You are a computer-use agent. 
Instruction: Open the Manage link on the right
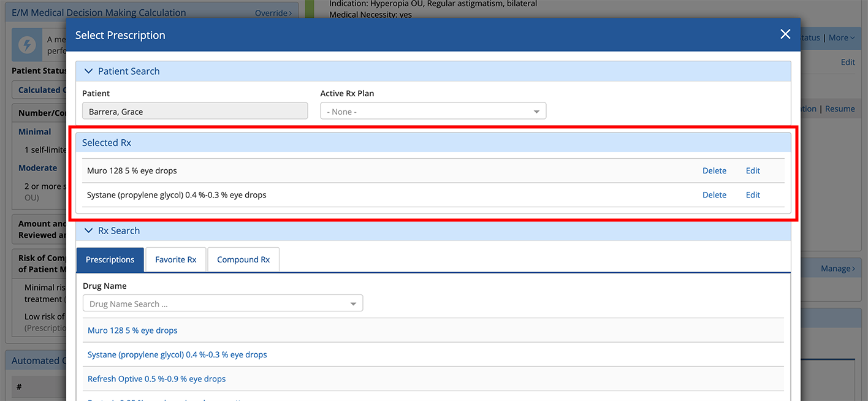837,269
